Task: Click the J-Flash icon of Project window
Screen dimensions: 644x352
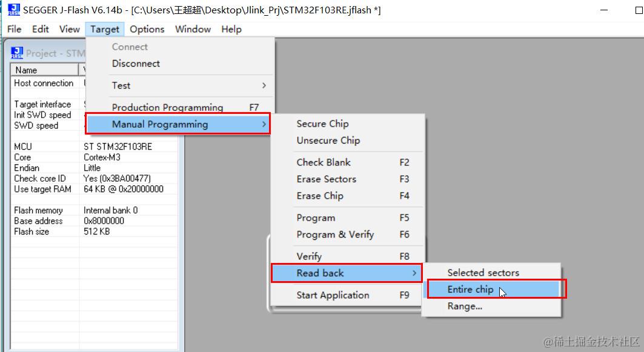Action: point(17,53)
